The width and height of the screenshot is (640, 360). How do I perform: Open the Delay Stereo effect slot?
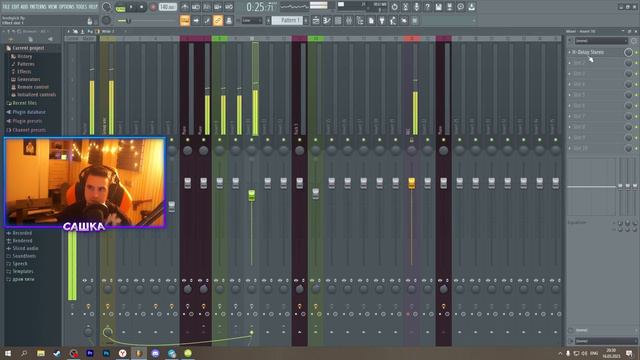tap(588, 52)
